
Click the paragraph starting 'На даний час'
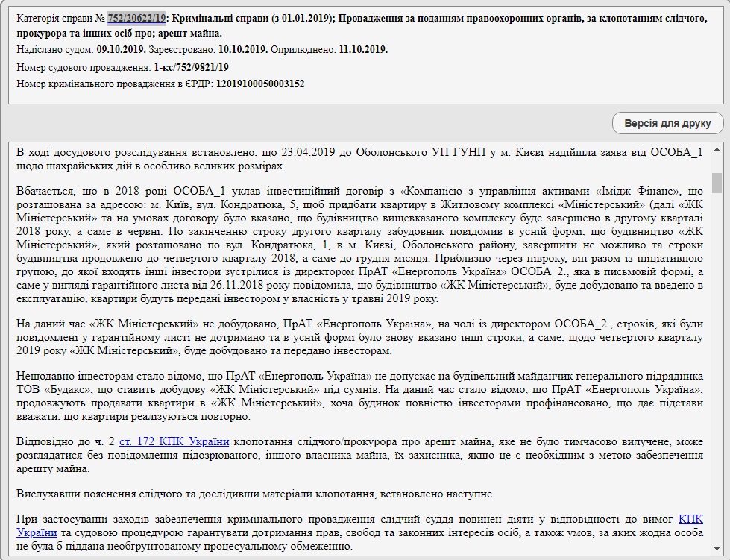click(x=358, y=337)
